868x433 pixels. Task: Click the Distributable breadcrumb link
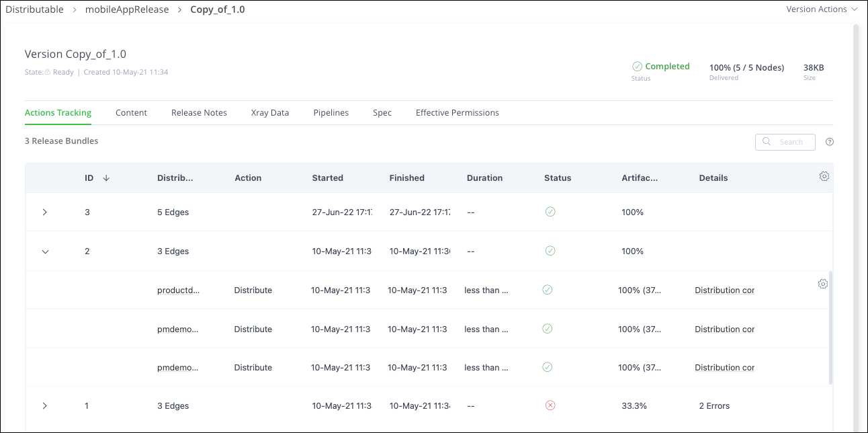coord(34,9)
